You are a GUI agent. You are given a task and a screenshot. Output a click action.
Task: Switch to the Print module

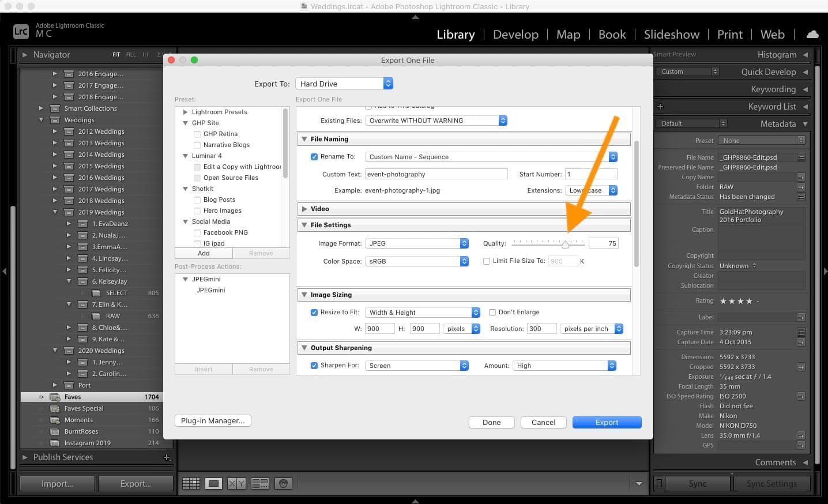tap(729, 35)
